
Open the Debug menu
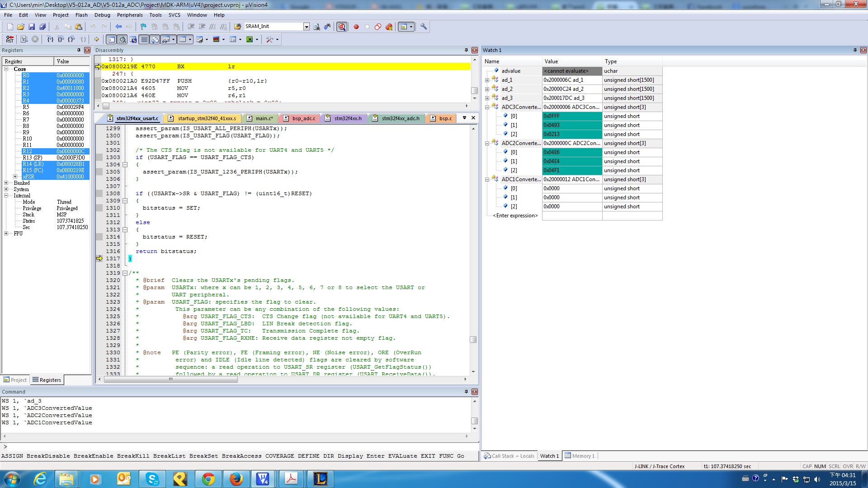click(102, 15)
